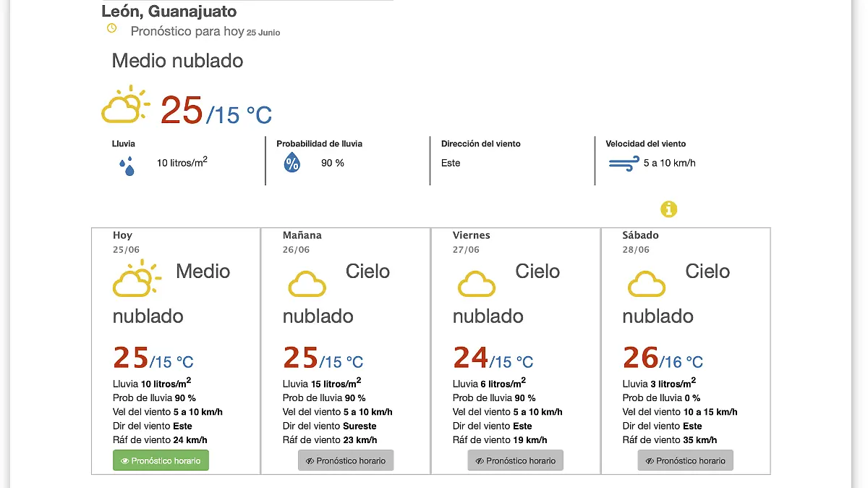Click the yellow information icon
This screenshot has width=868, height=488.
click(x=669, y=209)
